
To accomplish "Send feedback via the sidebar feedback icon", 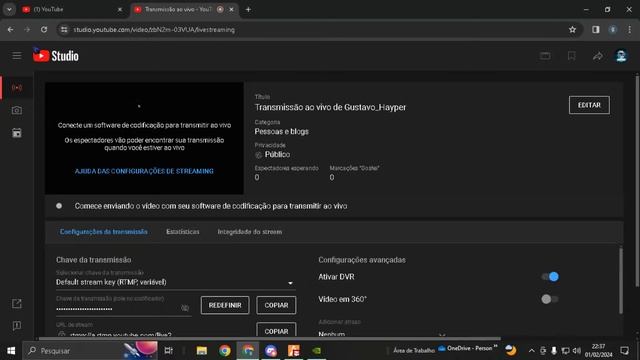I will tap(17, 326).
